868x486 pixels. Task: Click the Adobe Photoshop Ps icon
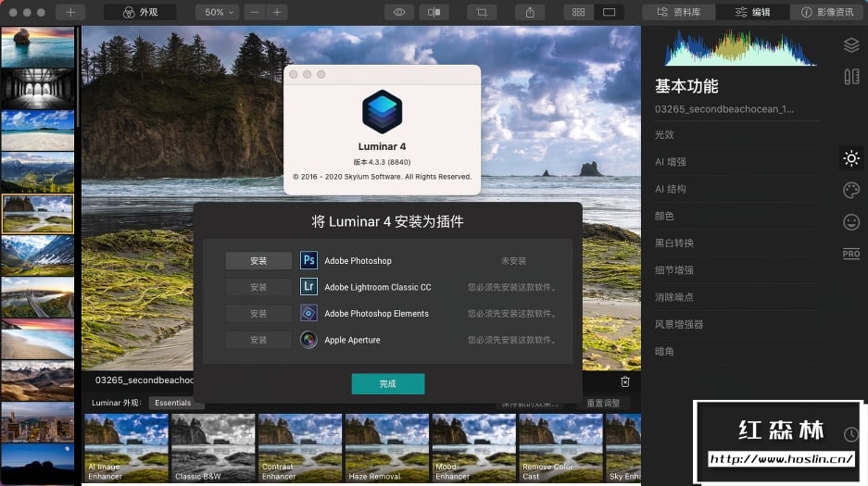pos(308,260)
